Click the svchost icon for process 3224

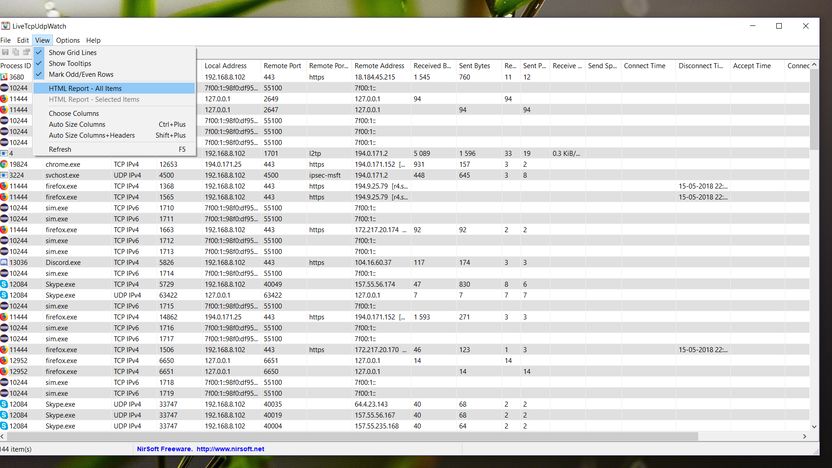click(x=4, y=175)
